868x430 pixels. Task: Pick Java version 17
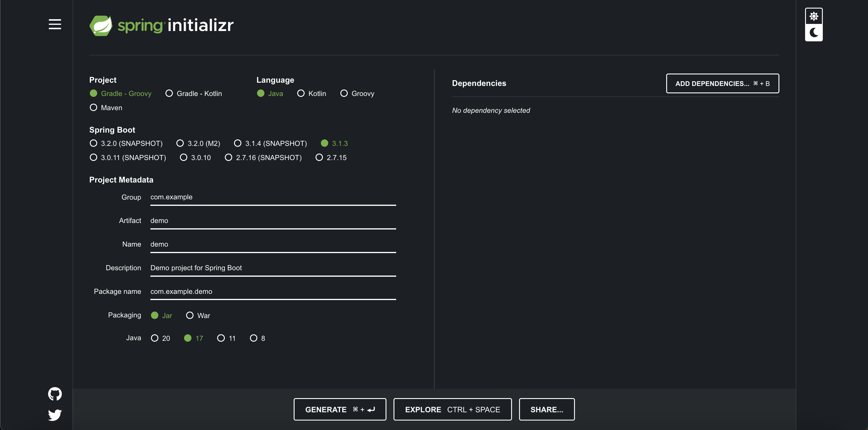(194, 338)
